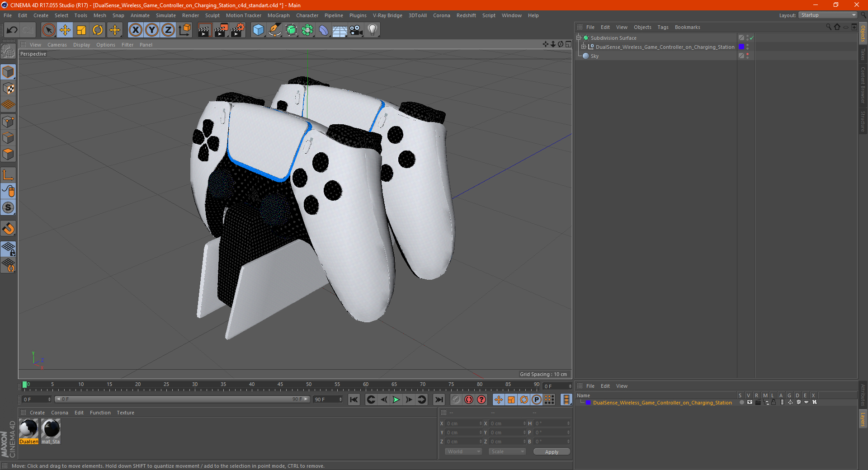Image resolution: width=868 pixels, height=470 pixels.
Task: Select the Live Selection tool
Action: (x=48, y=30)
